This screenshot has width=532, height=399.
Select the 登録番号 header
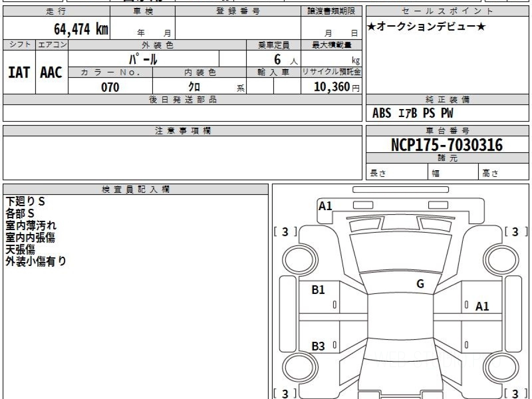pyautogui.click(x=238, y=12)
